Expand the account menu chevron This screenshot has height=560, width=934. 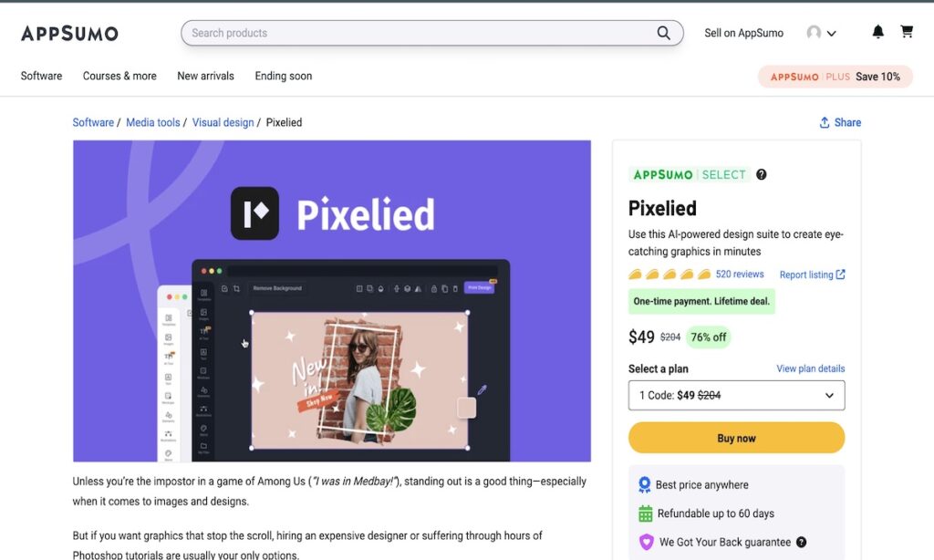coord(832,34)
